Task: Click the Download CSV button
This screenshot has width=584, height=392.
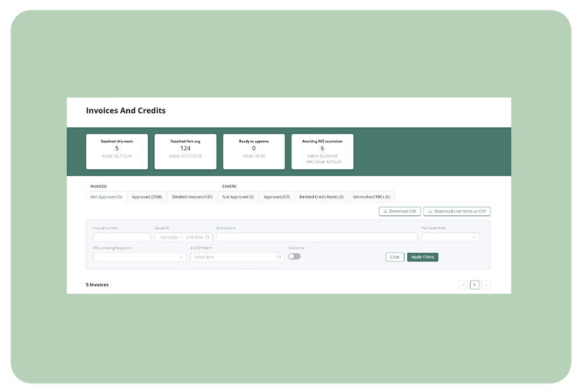Action: [399, 211]
